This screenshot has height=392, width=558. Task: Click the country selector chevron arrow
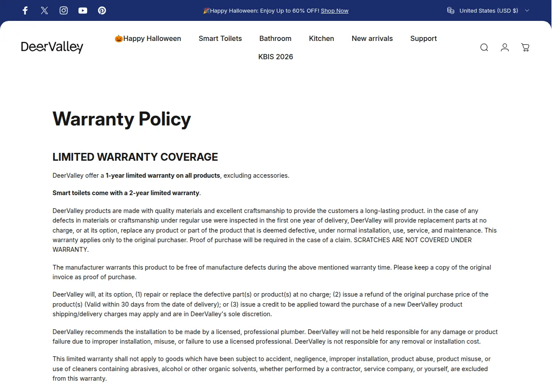click(x=527, y=10)
